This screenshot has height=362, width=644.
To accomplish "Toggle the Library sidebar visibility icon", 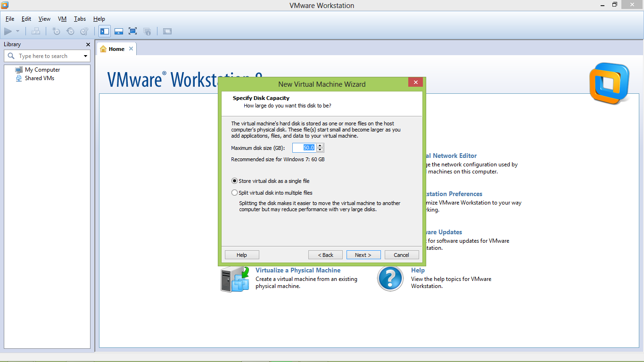I will point(104,31).
